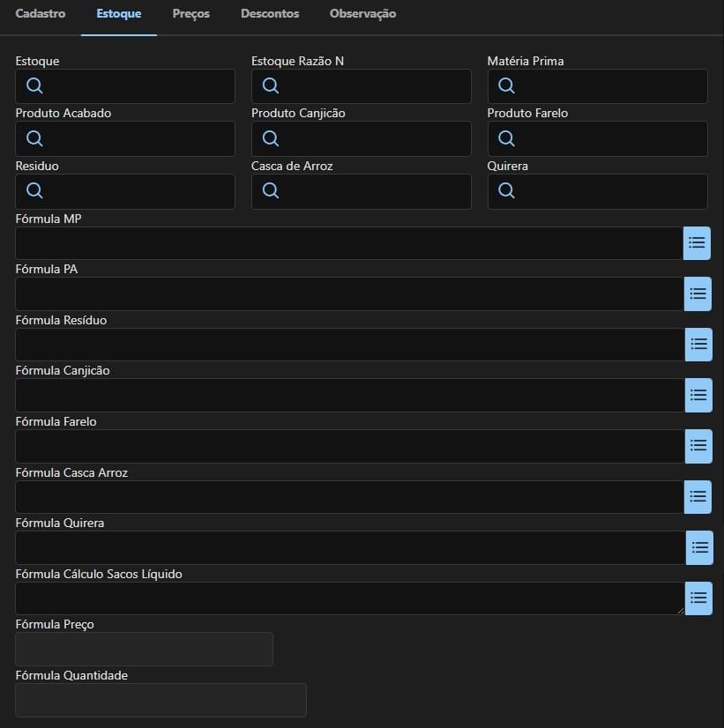
Task: Click the Resíduo lookup magnifier icon
Action: [34, 191]
